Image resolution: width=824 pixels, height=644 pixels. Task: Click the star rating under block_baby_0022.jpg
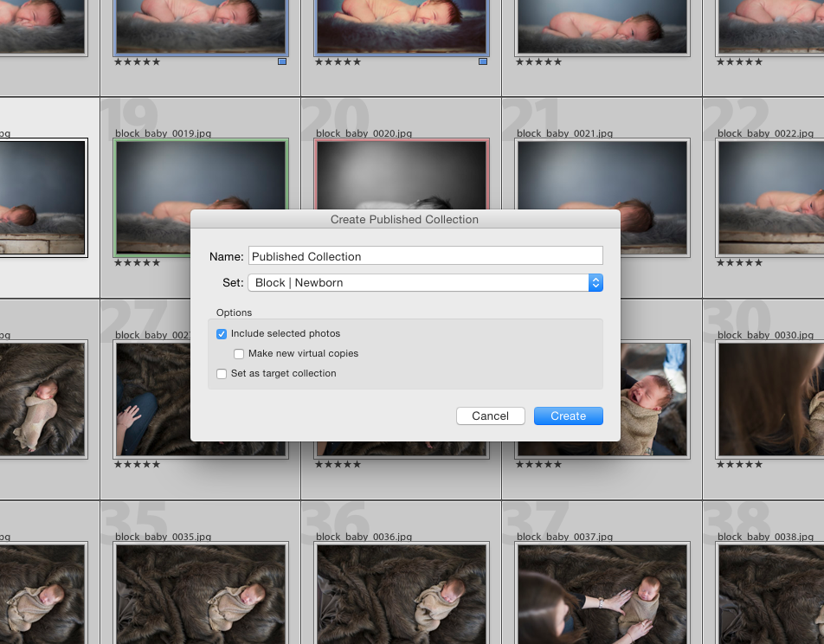(x=739, y=263)
